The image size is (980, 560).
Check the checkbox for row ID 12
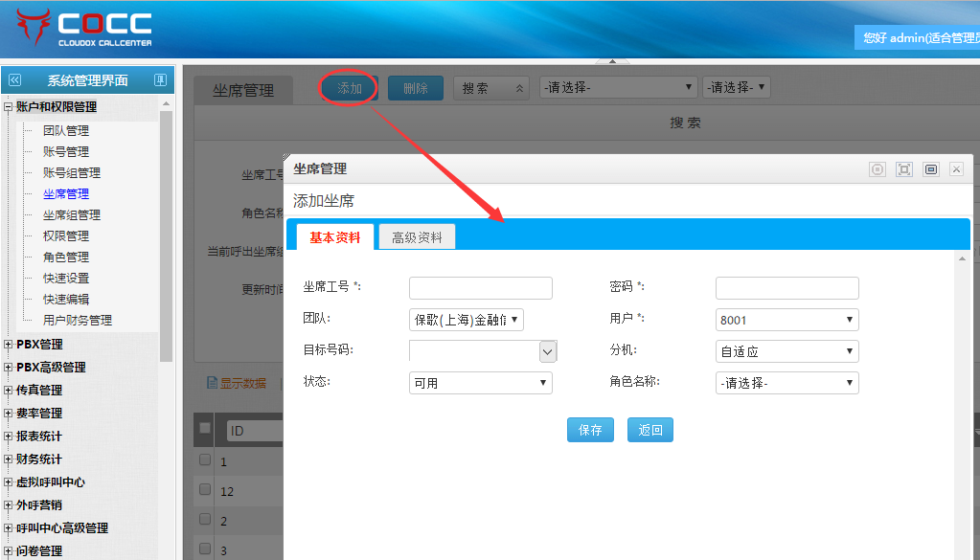[x=205, y=490]
